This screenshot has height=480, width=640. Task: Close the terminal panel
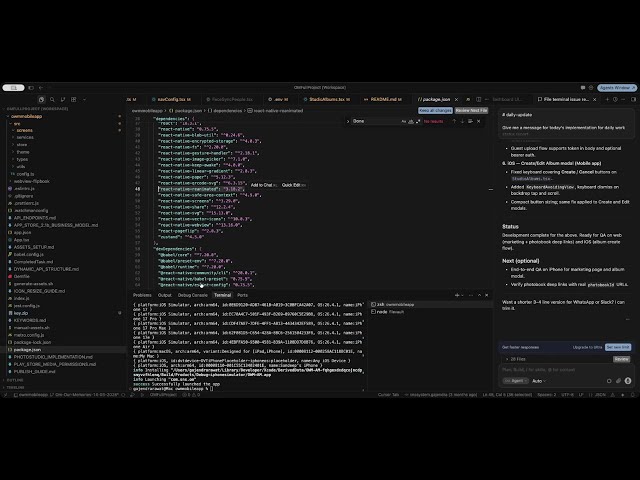click(487, 295)
